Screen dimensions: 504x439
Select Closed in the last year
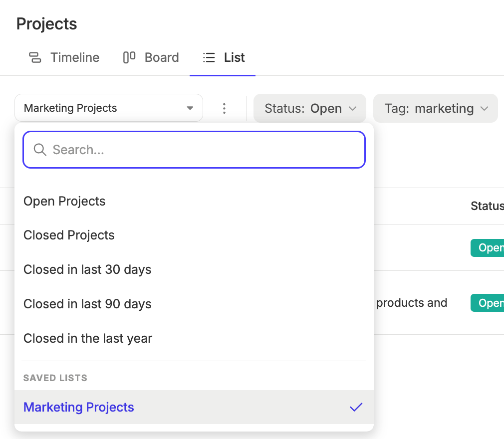point(194,338)
